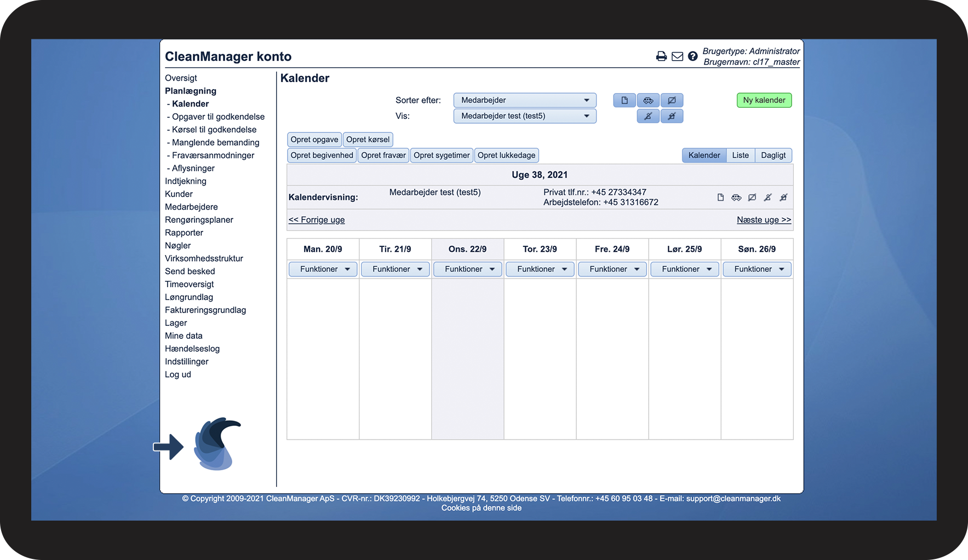This screenshot has height=560, width=968.
Task: Click the green Ny kalender button
Action: [764, 100]
